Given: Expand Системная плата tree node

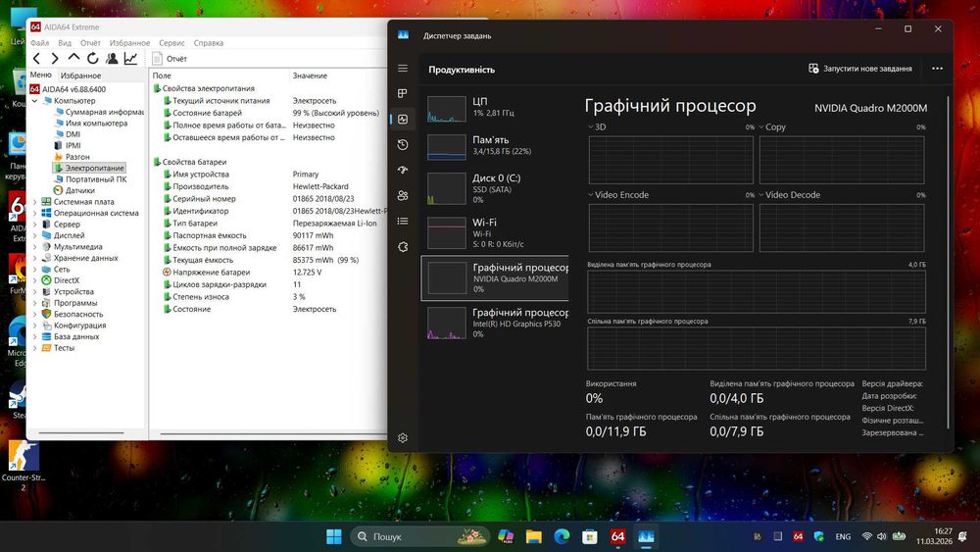Looking at the screenshot, I should click(x=34, y=202).
